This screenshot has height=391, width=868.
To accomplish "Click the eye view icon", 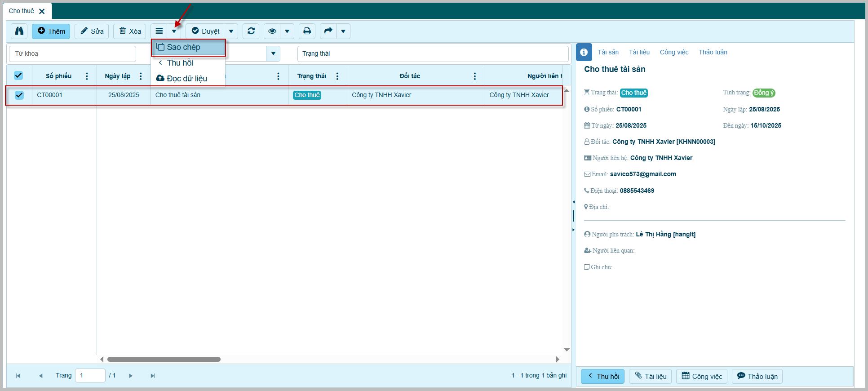I will (x=272, y=31).
